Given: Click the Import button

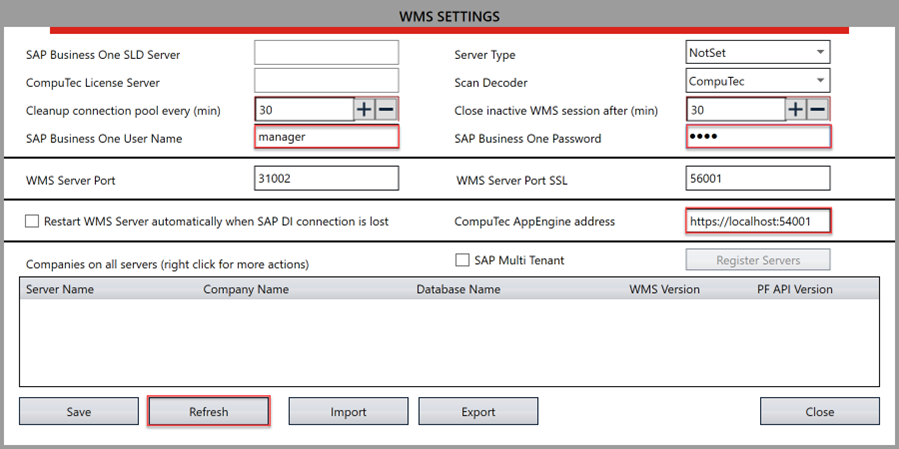Looking at the screenshot, I should click(348, 411).
